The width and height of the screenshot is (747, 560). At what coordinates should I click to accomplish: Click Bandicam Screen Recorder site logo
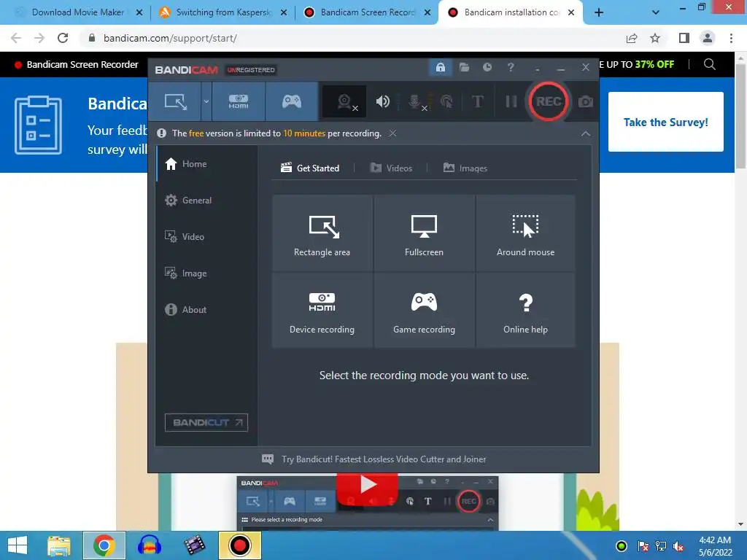point(76,65)
